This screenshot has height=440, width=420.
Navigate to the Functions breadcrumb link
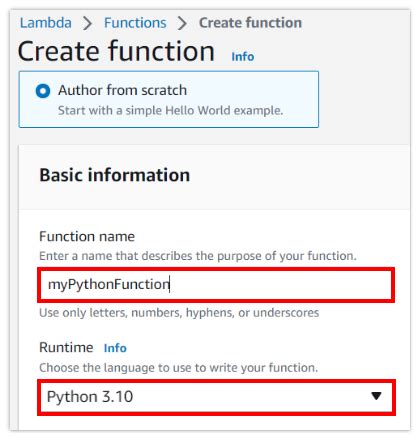pyautogui.click(x=135, y=23)
